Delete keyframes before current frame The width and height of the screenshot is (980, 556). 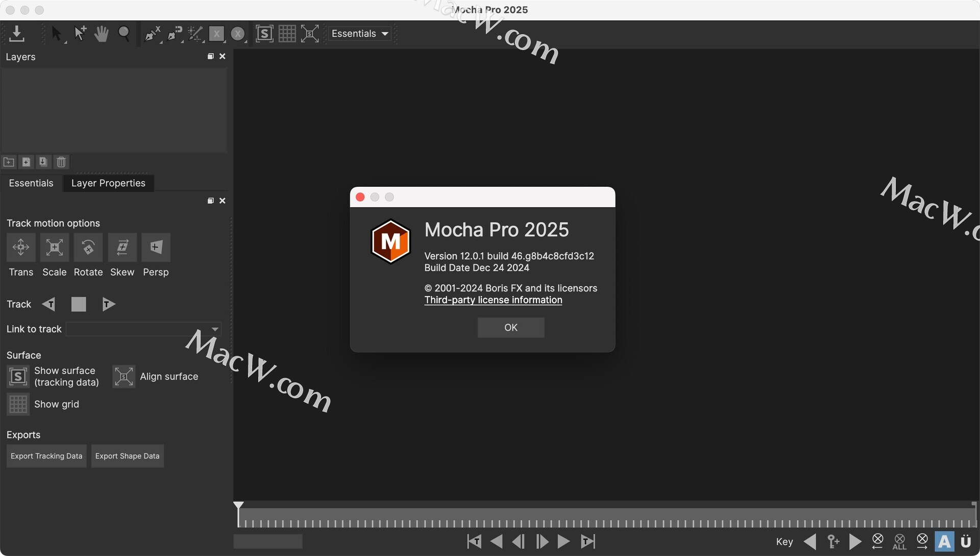(877, 541)
